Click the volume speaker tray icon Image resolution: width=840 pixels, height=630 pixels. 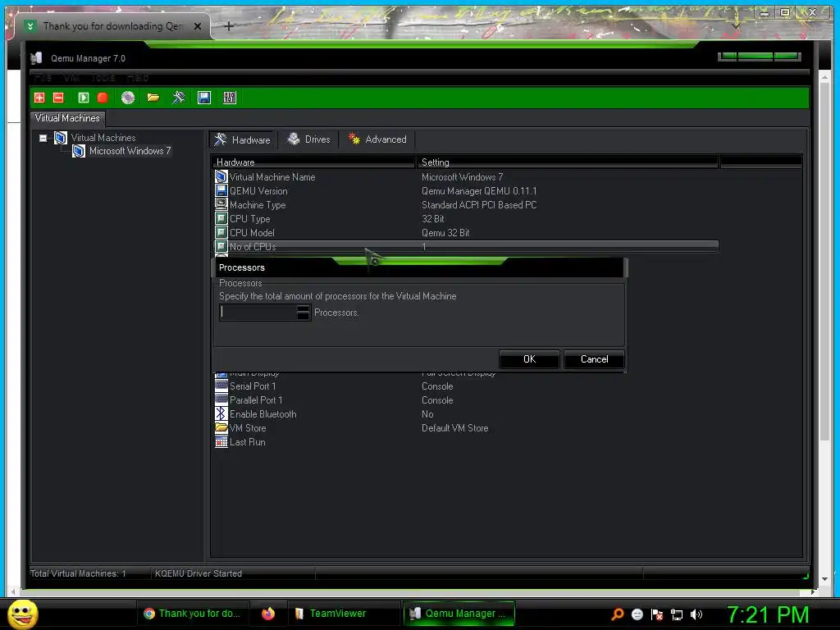click(696, 614)
